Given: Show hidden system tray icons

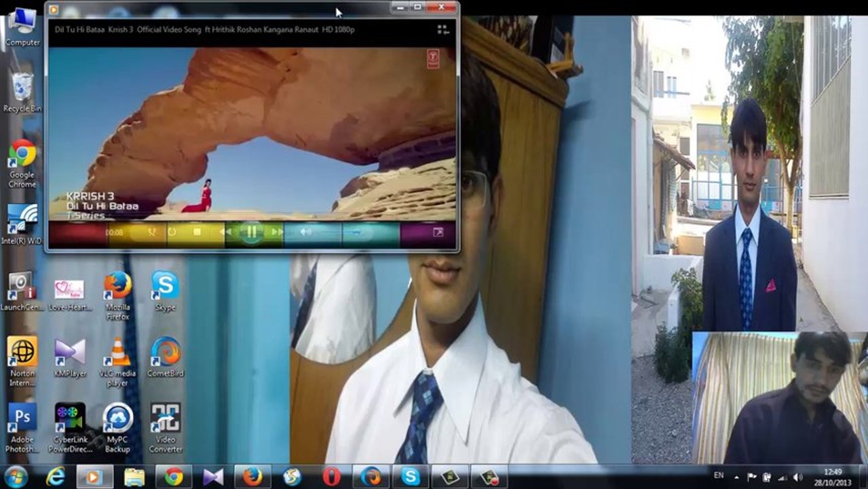Looking at the screenshot, I should click(x=736, y=477).
